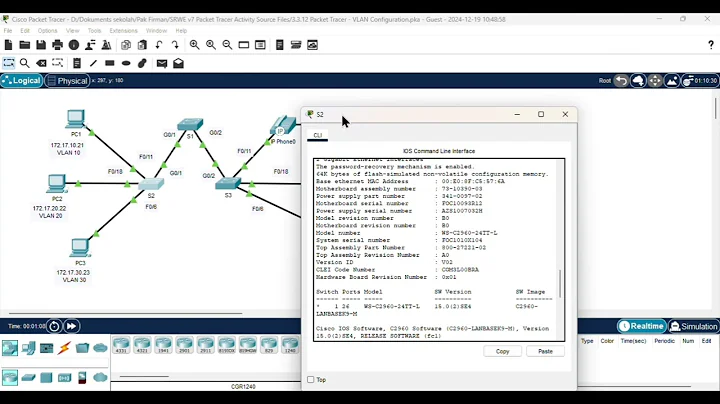Select PC3 device in workspace

(80, 248)
